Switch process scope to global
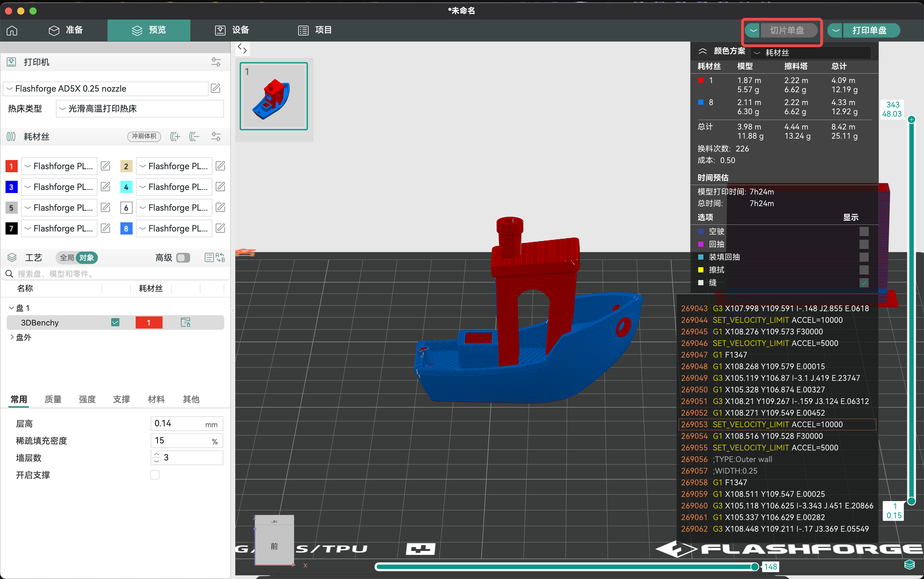The height and width of the screenshot is (579, 924). (x=67, y=258)
